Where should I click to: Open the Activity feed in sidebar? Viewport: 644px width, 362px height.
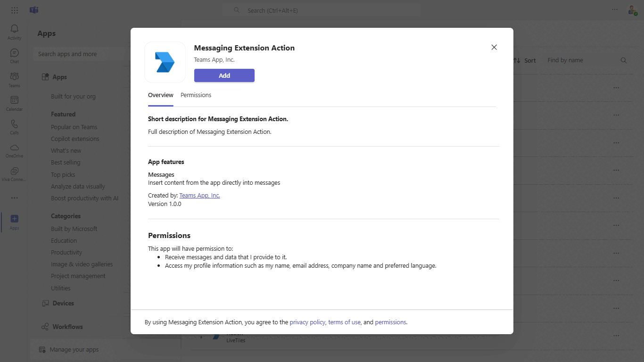tap(14, 32)
